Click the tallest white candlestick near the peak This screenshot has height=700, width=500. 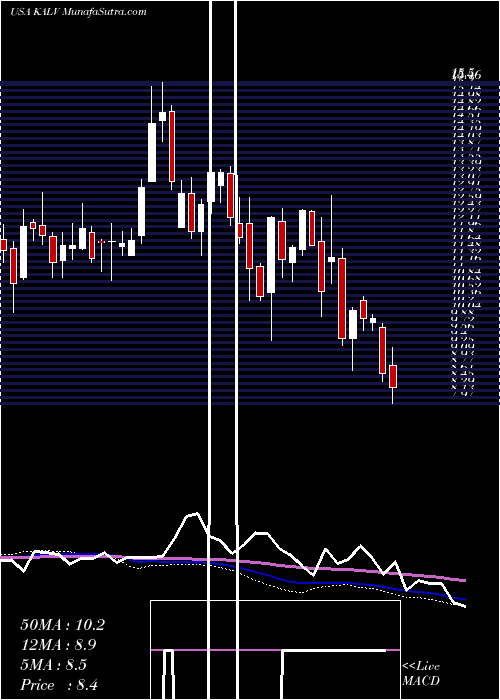click(x=152, y=152)
